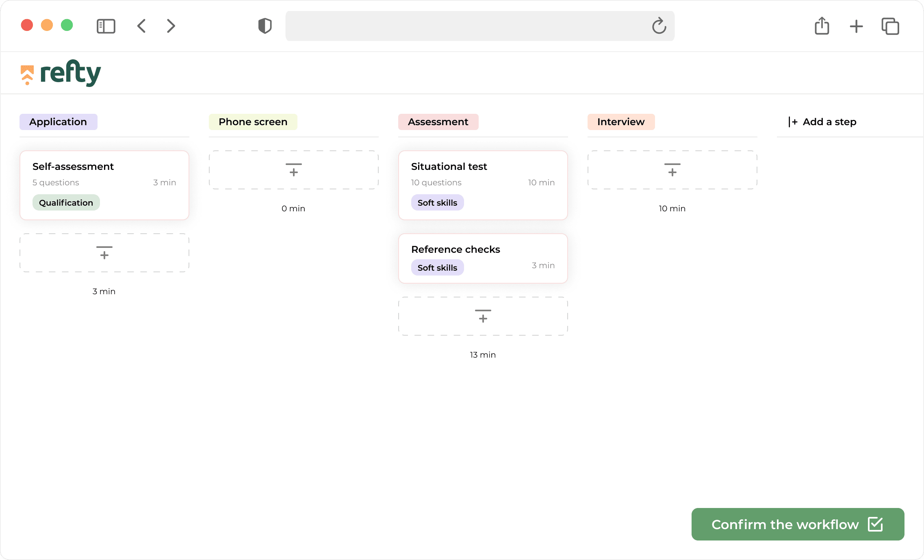
Task: Click the '0 min' Phone screen total
Action: click(293, 208)
